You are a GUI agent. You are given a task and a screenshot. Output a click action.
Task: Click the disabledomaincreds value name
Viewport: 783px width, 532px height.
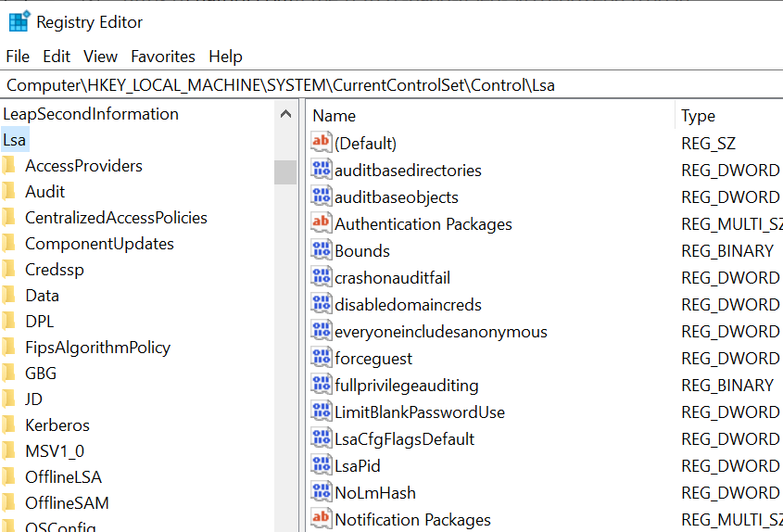pos(408,304)
